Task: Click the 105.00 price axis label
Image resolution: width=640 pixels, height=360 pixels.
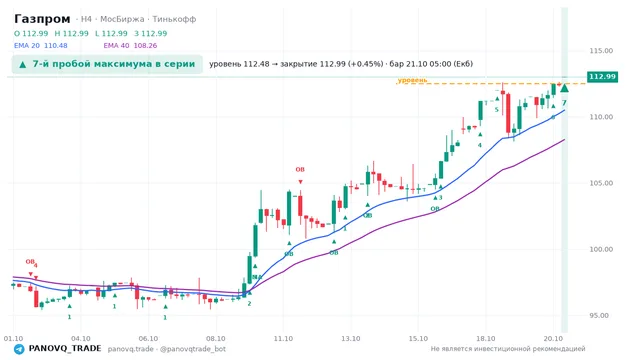Action: (x=601, y=183)
